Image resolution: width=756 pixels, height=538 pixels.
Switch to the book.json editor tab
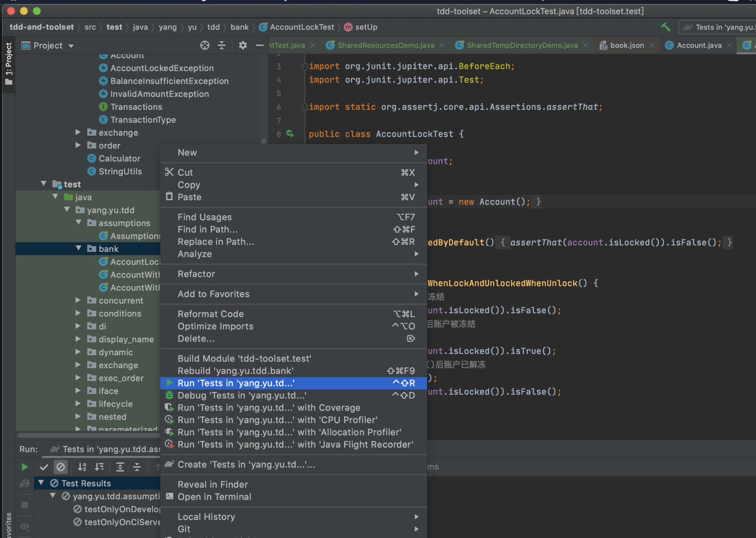tap(626, 45)
